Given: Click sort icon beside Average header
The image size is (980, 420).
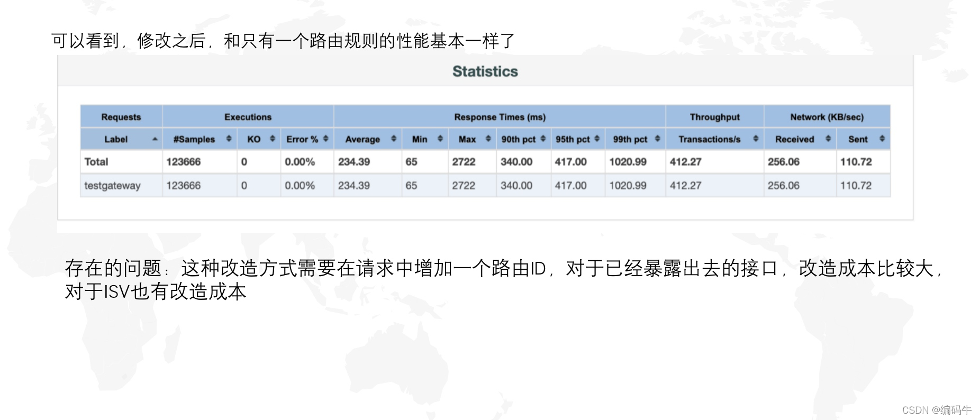Looking at the screenshot, I should pyautogui.click(x=393, y=139).
